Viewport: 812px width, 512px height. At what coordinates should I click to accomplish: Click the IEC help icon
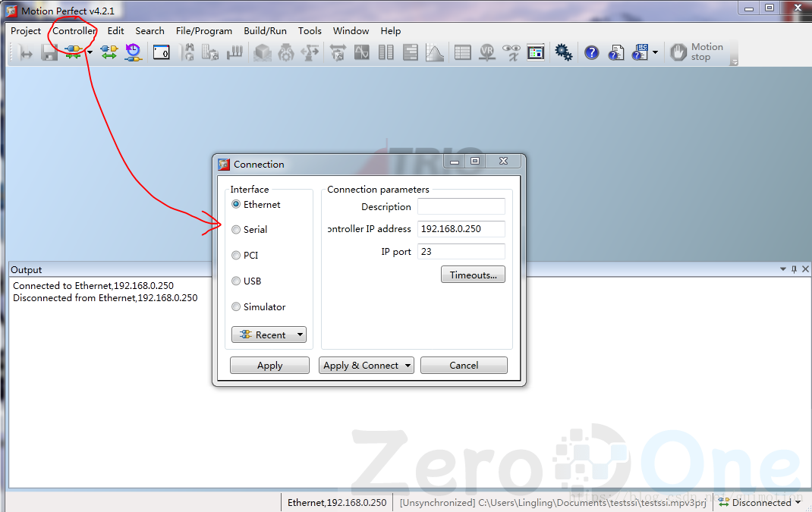640,52
